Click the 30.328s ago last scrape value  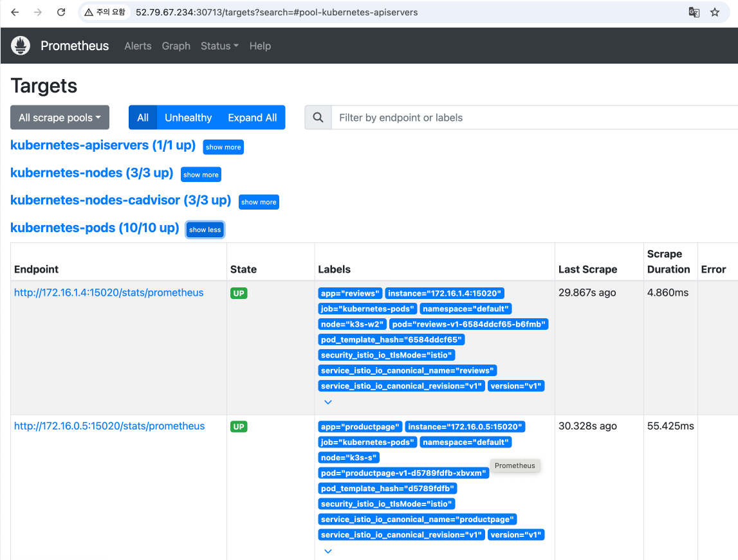pyautogui.click(x=587, y=426)
